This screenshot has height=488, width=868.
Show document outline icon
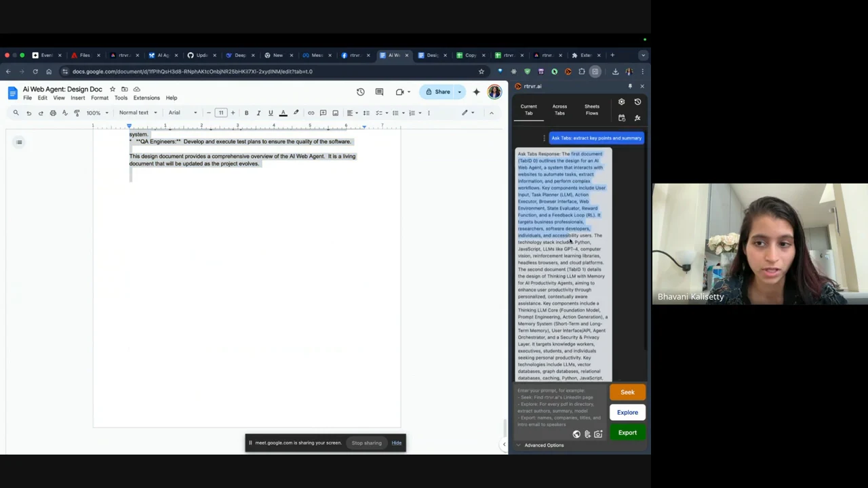[19, 142]
